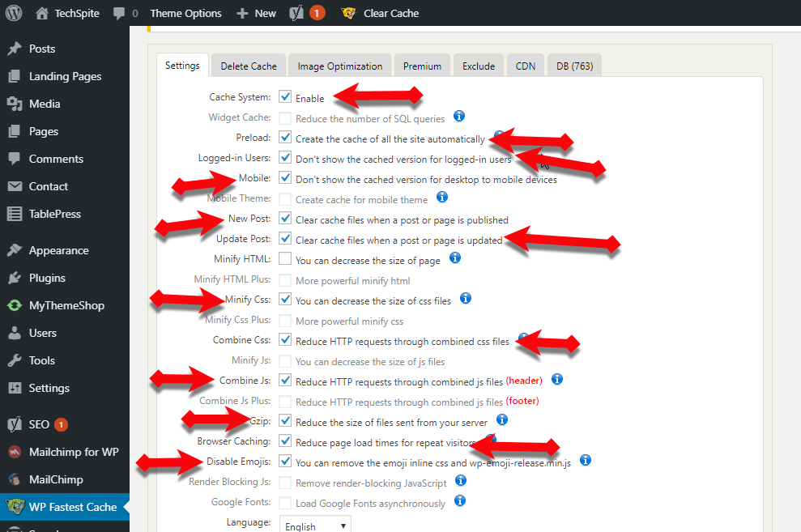Click info icon next to Minify HTML
The height and width of the screenshot is (532, 801).
[x=455, y=258]
